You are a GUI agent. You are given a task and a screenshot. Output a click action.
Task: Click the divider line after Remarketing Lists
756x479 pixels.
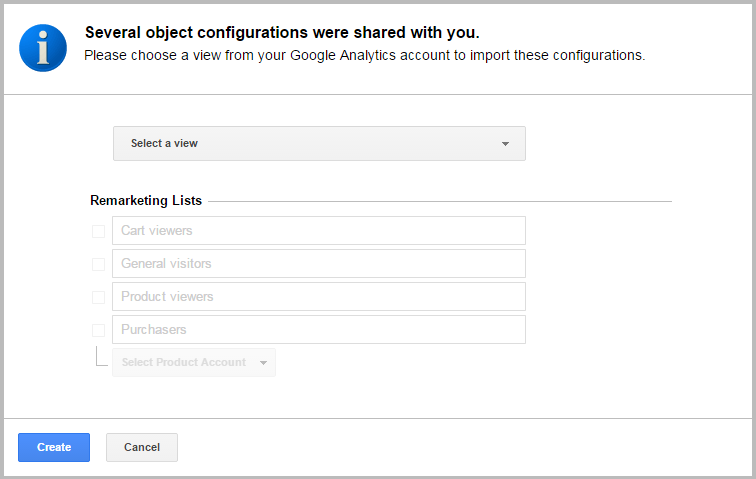(440, 201)
